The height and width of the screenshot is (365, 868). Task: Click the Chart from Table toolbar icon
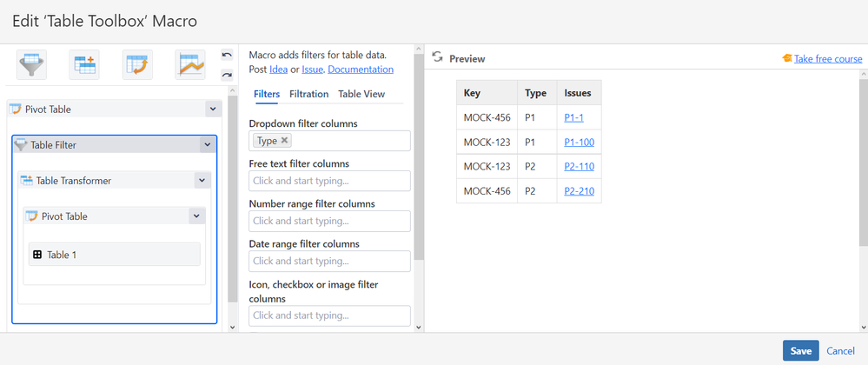[190, 65]
